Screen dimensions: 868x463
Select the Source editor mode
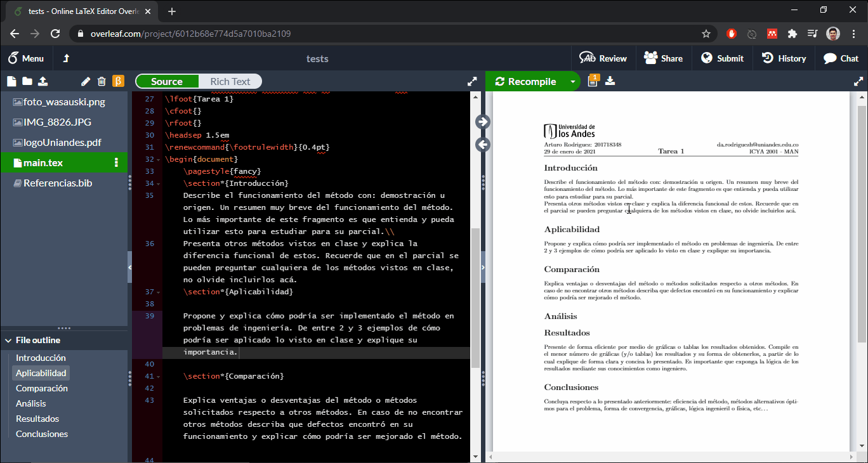pyautogui.click(x=167, y=81)
